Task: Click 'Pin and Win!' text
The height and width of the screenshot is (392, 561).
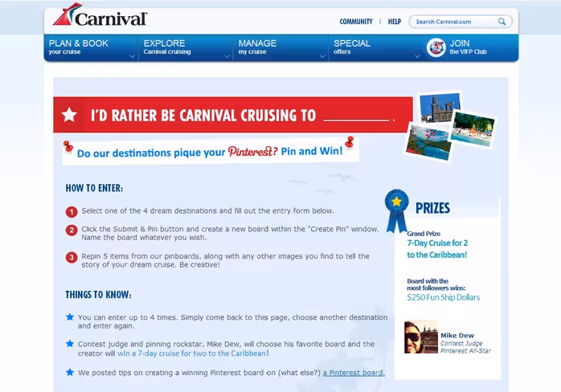Action: click(x=312, y=151)
